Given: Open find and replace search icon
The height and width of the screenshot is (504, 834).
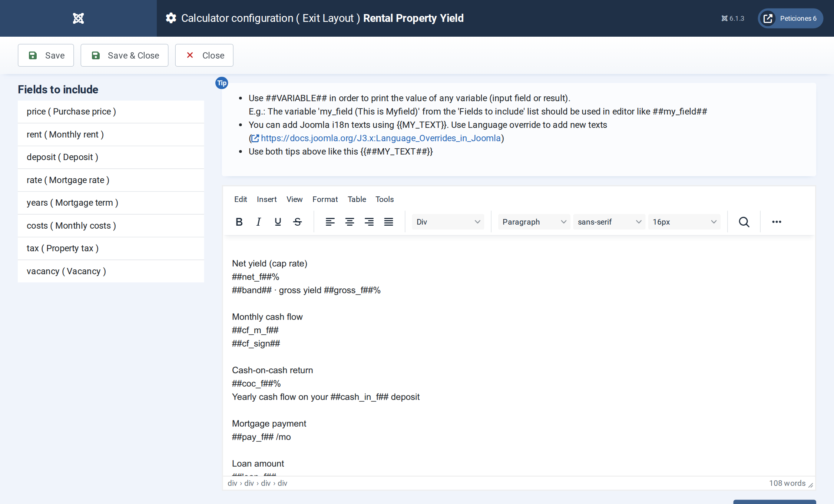Looking at the screenshot, I should click(x=744, y=222).
